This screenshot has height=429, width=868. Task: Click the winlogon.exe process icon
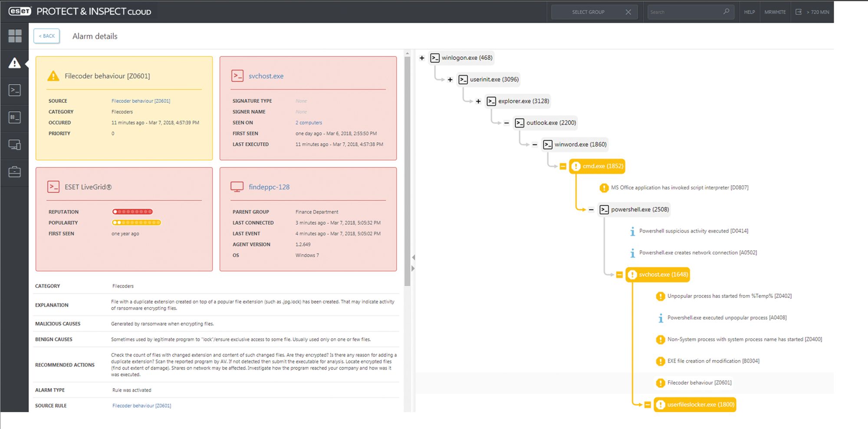[435, 58]
